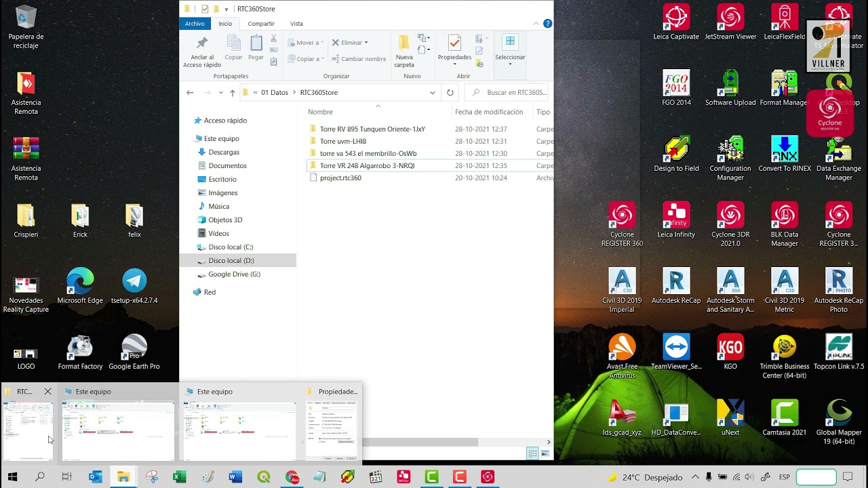Viewport: 868px width, 488px height.
Task: Open Leica Captivate desktop icon
Action: [x=676, y=22]
